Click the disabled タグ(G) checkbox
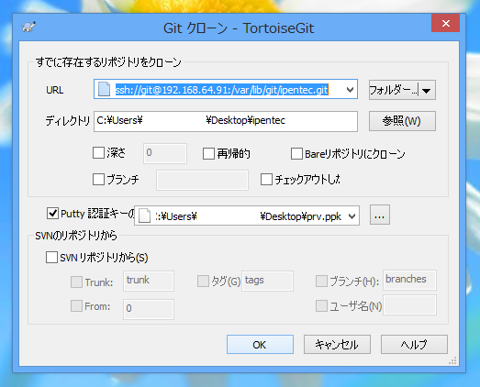Image resolution: width=480 pixels, height=387 pixels. pyautogui.click(x=203, y=281)
